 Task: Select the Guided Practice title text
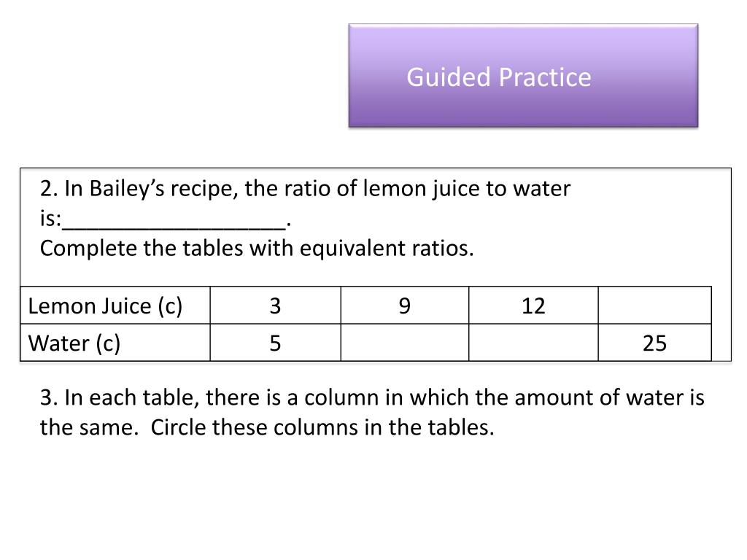coord(499,77)
